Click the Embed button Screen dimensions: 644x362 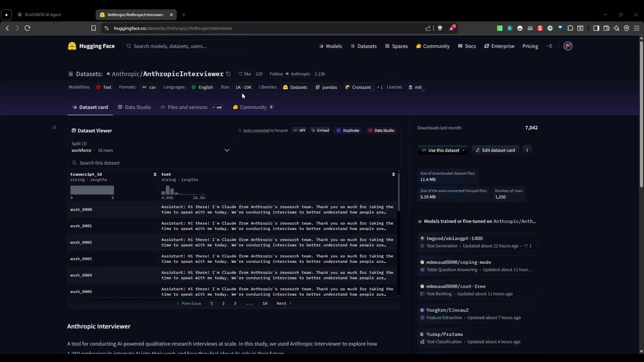320,130
